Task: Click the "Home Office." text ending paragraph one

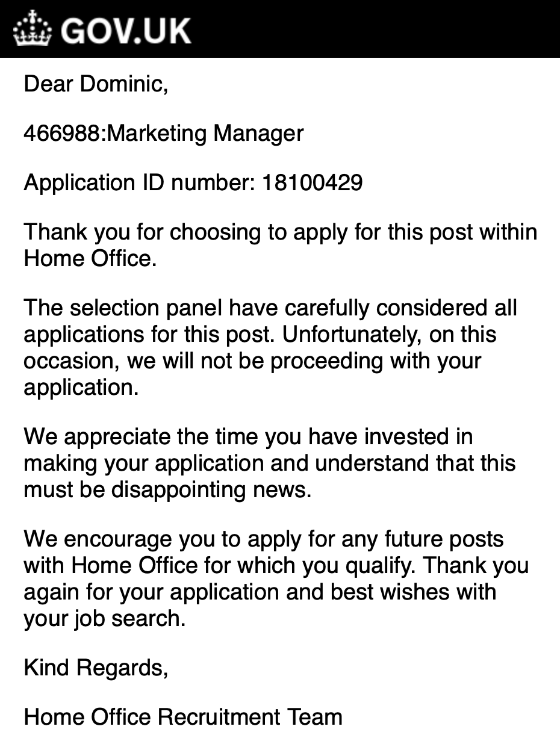Action: point(90,258)
